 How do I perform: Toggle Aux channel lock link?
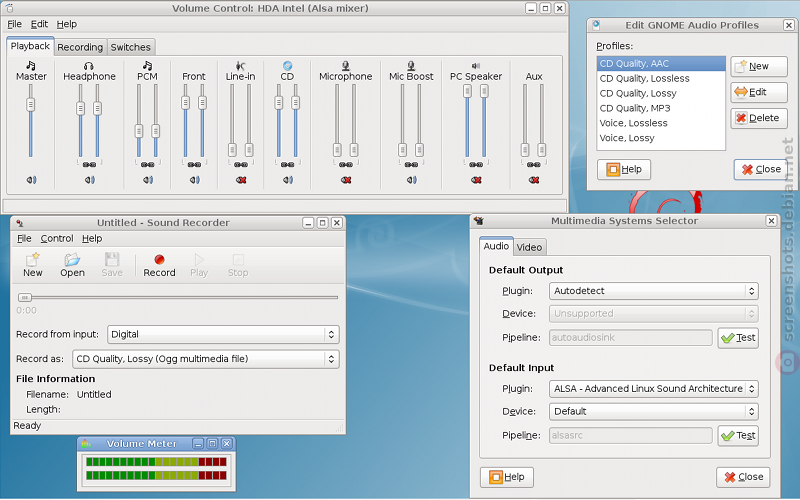tap(534, 164)
